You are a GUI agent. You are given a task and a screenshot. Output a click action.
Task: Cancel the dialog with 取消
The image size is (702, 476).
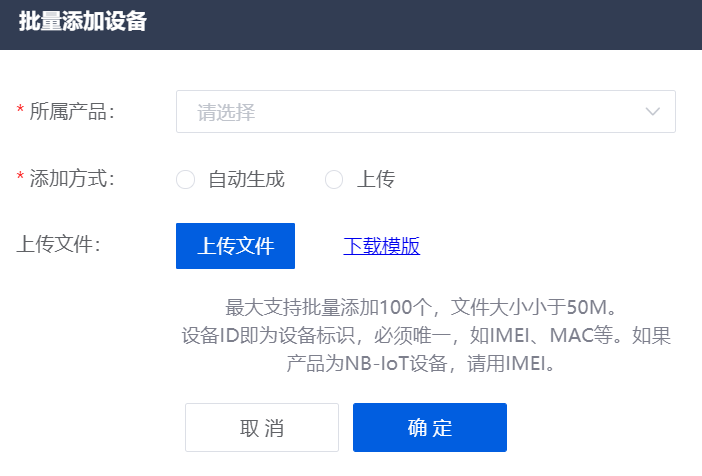point(262,428)
